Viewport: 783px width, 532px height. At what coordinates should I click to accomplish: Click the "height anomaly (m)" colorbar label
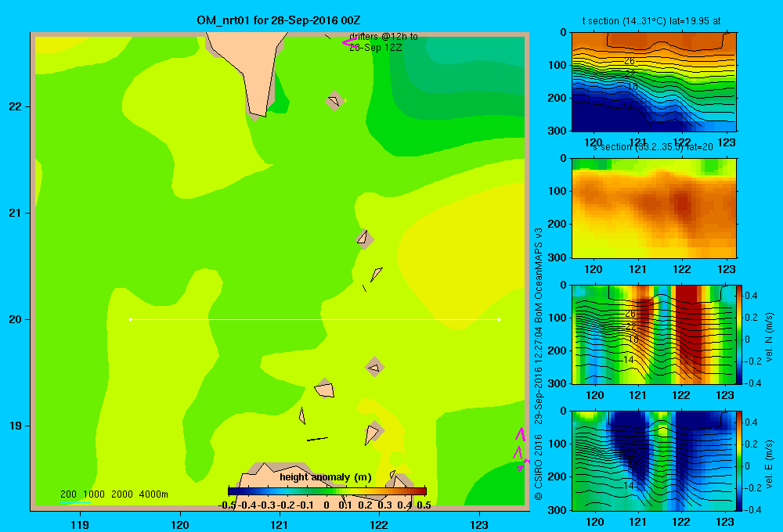(x=326, y=477)
